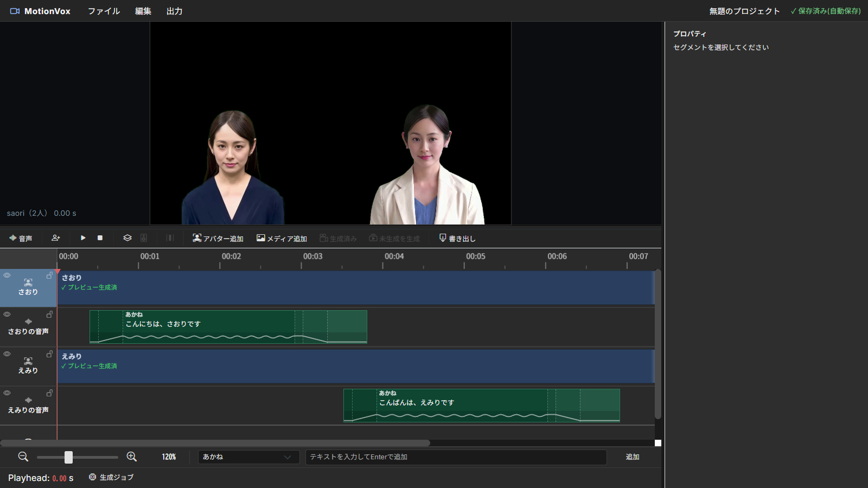Click the layers stack icon
This screenshot has width=868, height=488.
127,238
